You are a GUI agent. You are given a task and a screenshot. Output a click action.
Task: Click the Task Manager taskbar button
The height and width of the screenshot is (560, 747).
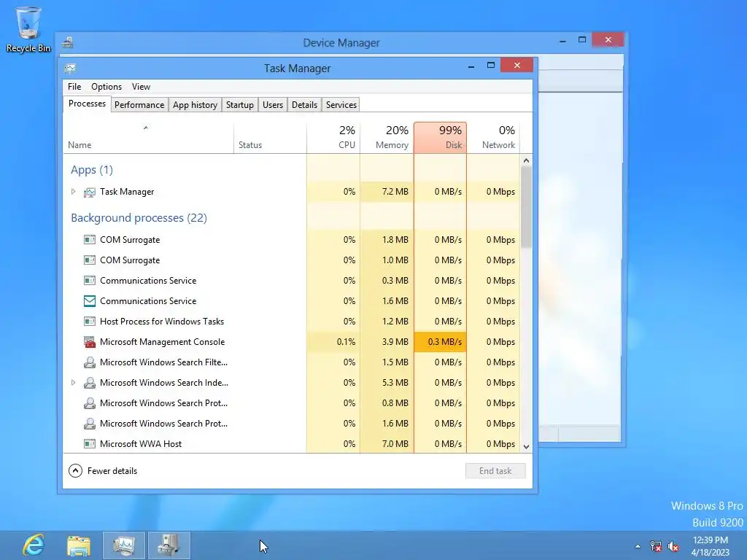pos(124,545)
